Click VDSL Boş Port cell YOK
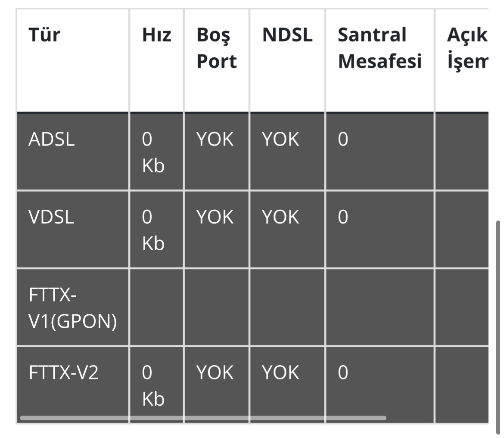Image resolution: width=504 pixels, height=438 pixels. pos(215,217)
